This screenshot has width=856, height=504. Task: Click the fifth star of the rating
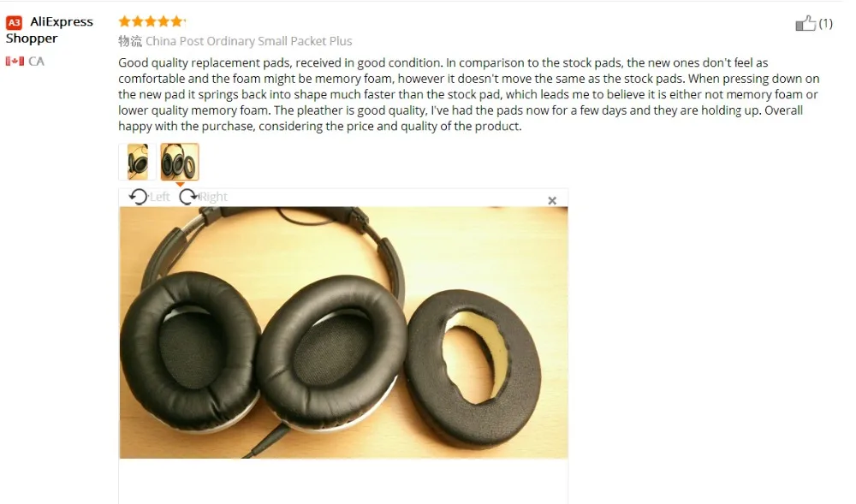click(x=177, y=21)
